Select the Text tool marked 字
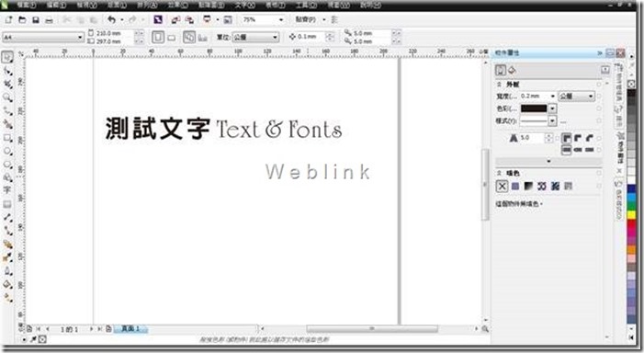Image resolution: width=644 pixels, height=353 pixels. click(7, 190)
